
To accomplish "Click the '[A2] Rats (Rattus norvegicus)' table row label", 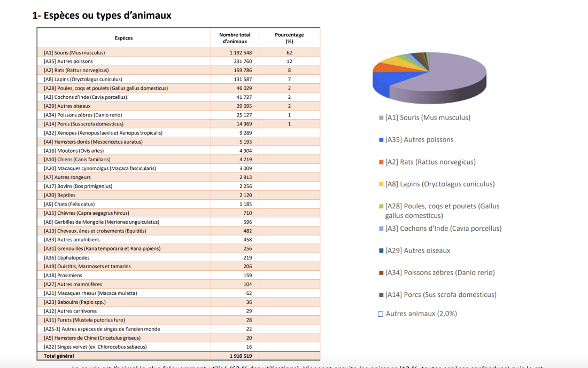I will pyautogui.click(x=76, y=71).
